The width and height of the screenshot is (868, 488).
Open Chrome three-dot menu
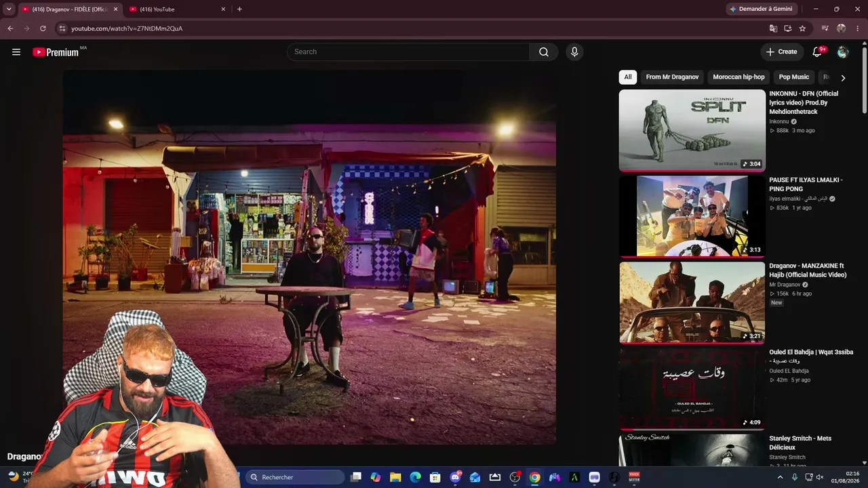click(858, 28)
